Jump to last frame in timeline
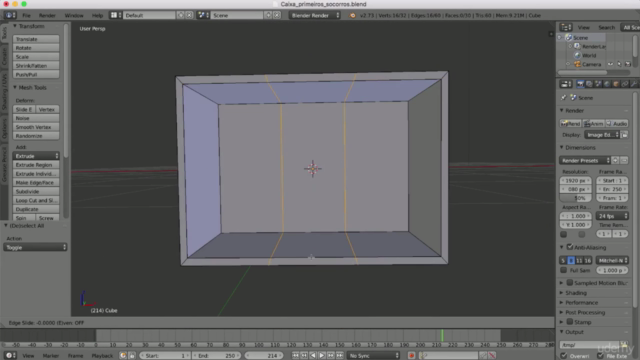640x360 pixels. [x=340, y=356]
